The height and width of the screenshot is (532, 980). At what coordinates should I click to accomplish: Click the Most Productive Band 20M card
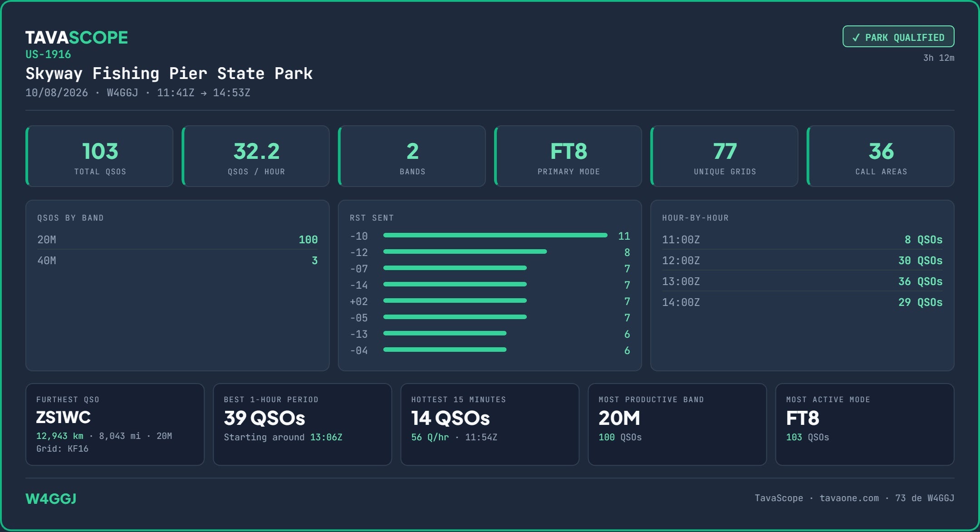click(677, 424)
